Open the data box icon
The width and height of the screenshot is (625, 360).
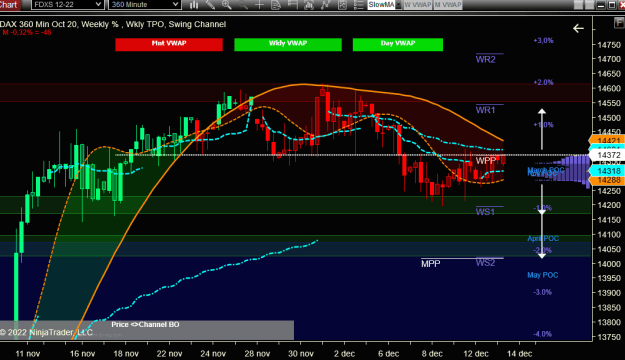(x=275, y=5)
